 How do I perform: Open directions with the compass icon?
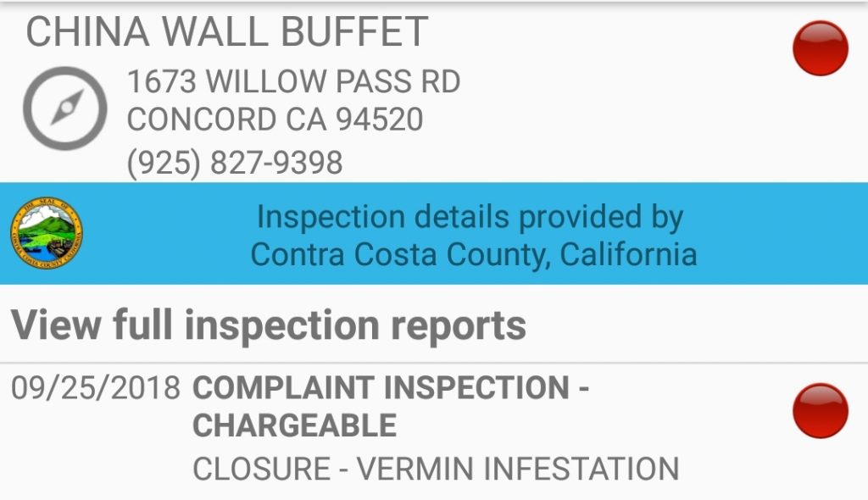pos(64,108)
